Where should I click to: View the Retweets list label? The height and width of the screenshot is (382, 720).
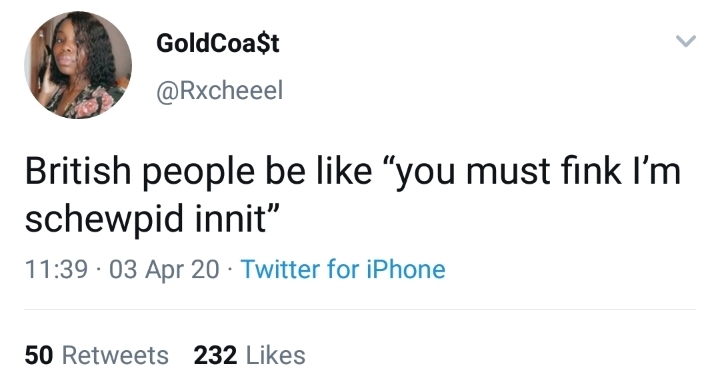click(115, 355)
